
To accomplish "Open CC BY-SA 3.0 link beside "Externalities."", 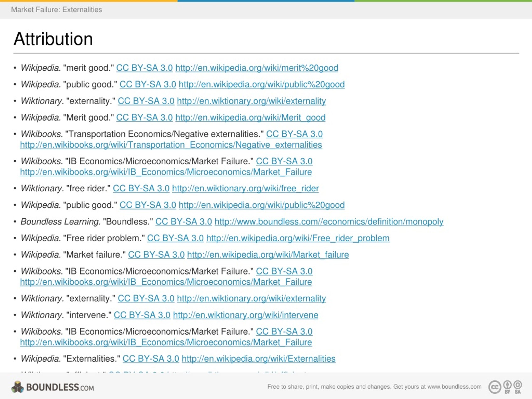I will click(x=151, y=359).
